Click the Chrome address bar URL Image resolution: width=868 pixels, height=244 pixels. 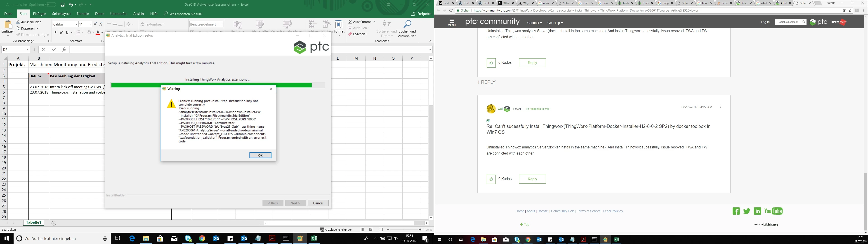[x=586, y=10]
